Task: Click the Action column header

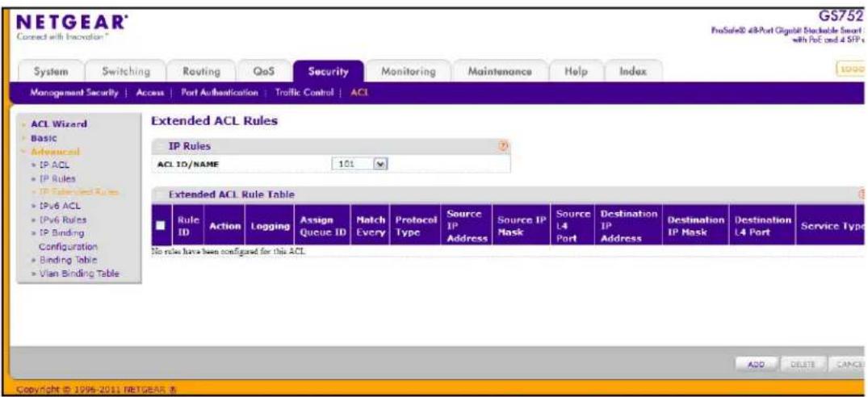Action: (224, 226)
